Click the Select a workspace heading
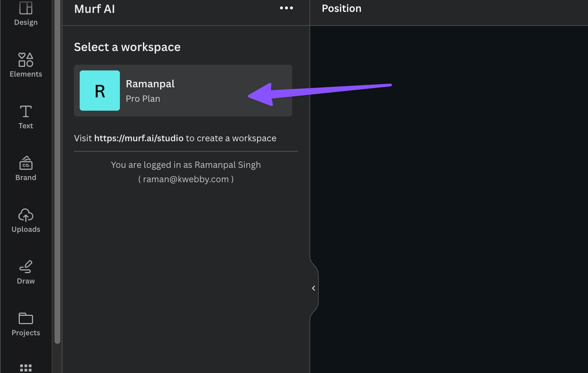This screenshot has height=373, width=588. [x=127, y=47]
